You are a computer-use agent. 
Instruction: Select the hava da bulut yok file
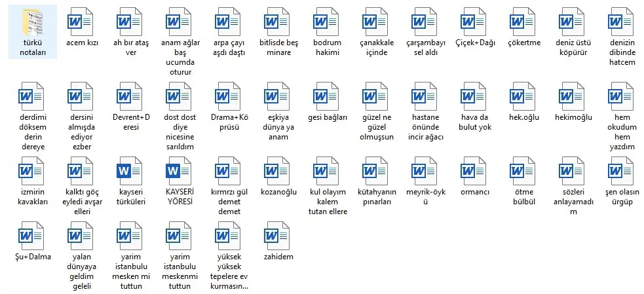476,96
